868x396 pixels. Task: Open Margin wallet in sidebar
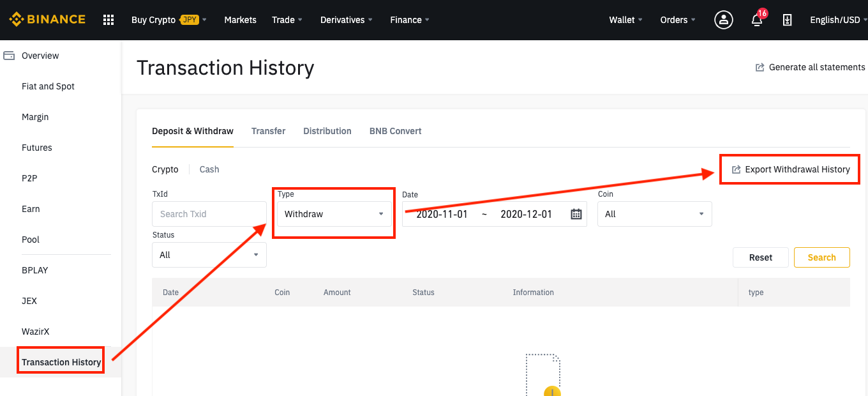tap(35, 117)
